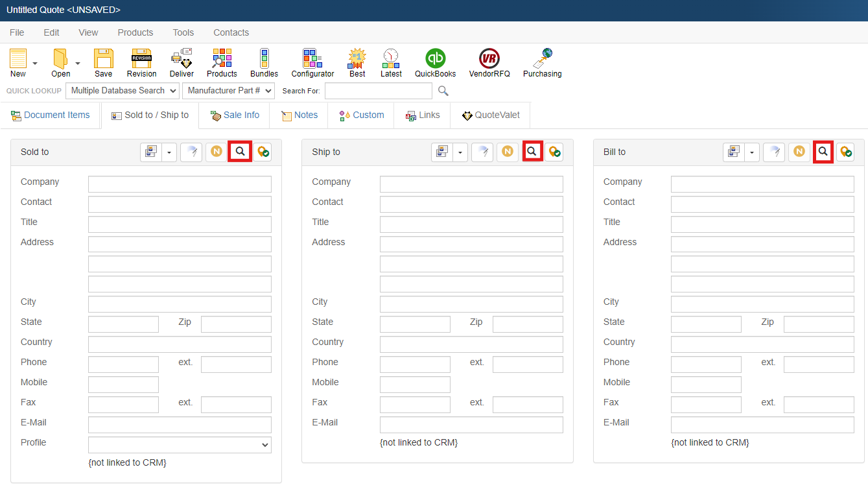Launch the QuickBooks integration
The image size is (868, 489).
pyautogui.click(x=435, y=62)
